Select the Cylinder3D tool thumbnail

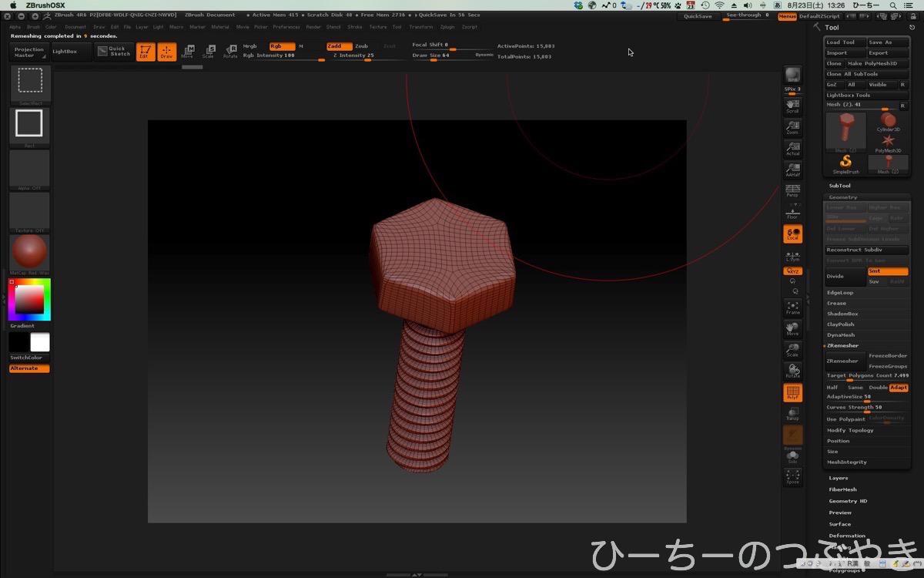coord(888,121)
